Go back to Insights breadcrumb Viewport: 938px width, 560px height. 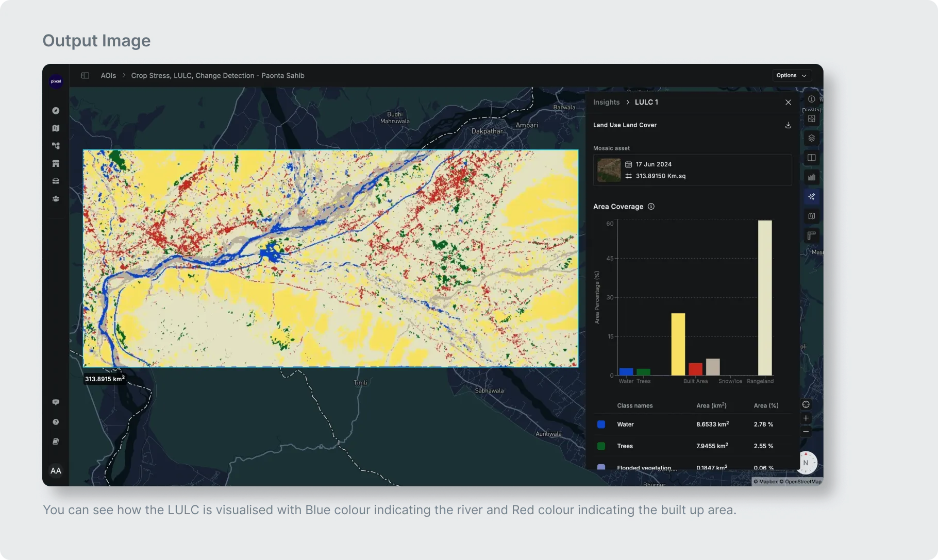tap(606, 102)
